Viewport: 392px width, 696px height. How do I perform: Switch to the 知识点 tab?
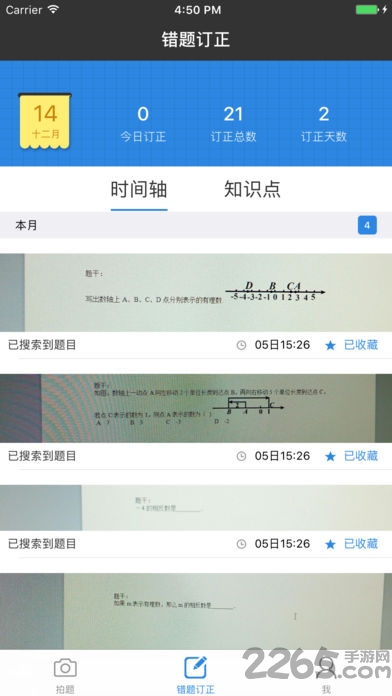point(252,189)
